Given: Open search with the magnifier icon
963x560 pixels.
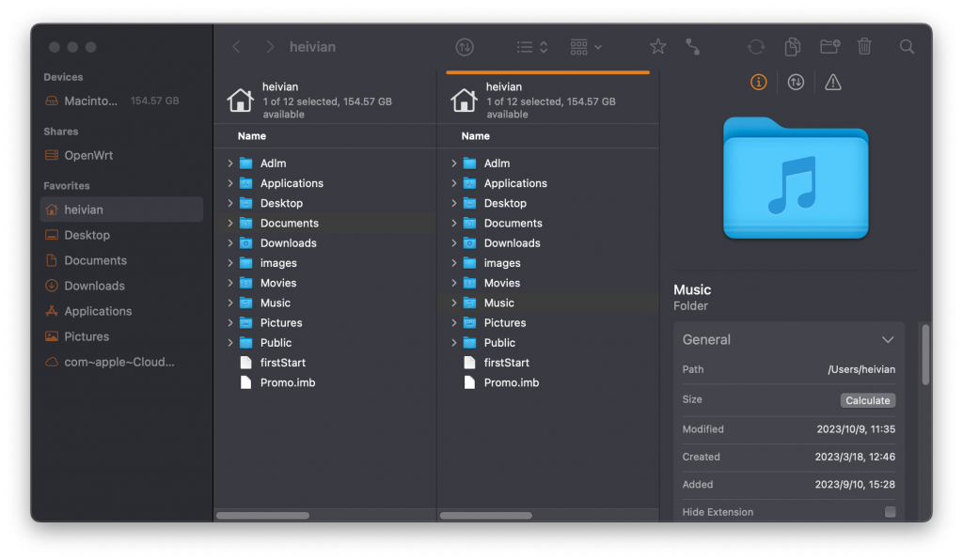Looking at the screenshot, I should pyautogui.click(x=907, y=47).
